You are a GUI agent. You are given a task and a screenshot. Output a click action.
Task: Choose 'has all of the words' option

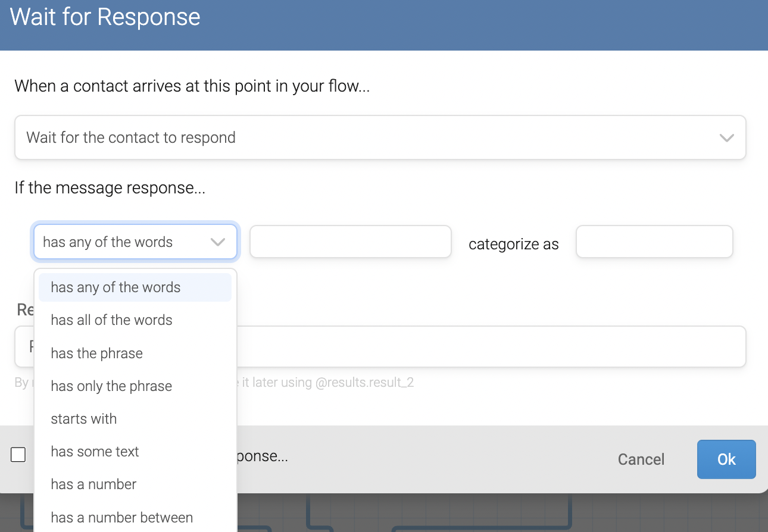[135, 320]
